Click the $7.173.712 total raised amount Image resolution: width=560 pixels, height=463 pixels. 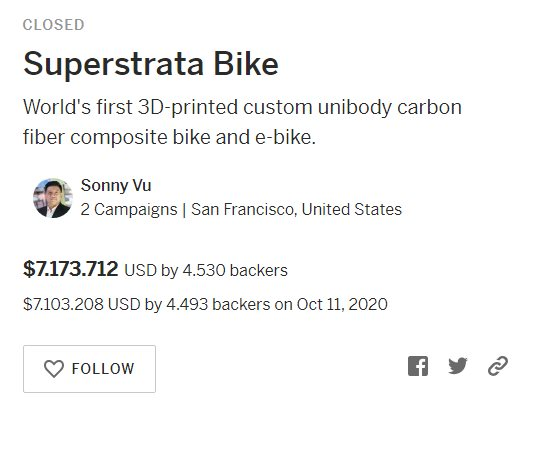coord(70,269)
